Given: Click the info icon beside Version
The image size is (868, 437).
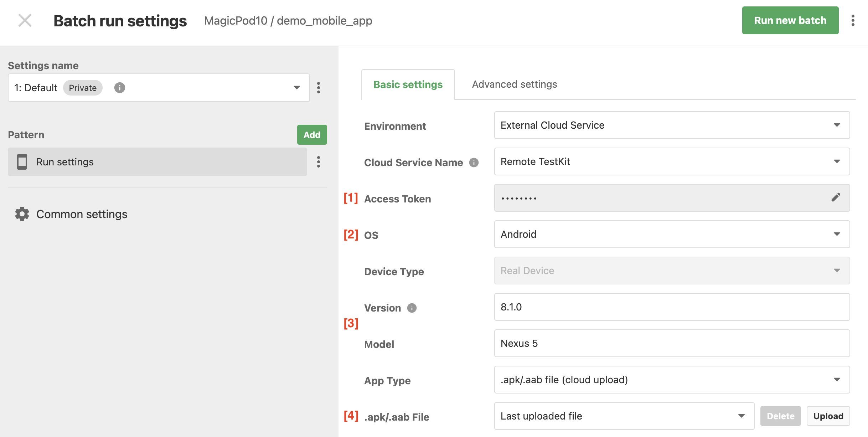Looking at the screenshot, I should pos(412,308).
